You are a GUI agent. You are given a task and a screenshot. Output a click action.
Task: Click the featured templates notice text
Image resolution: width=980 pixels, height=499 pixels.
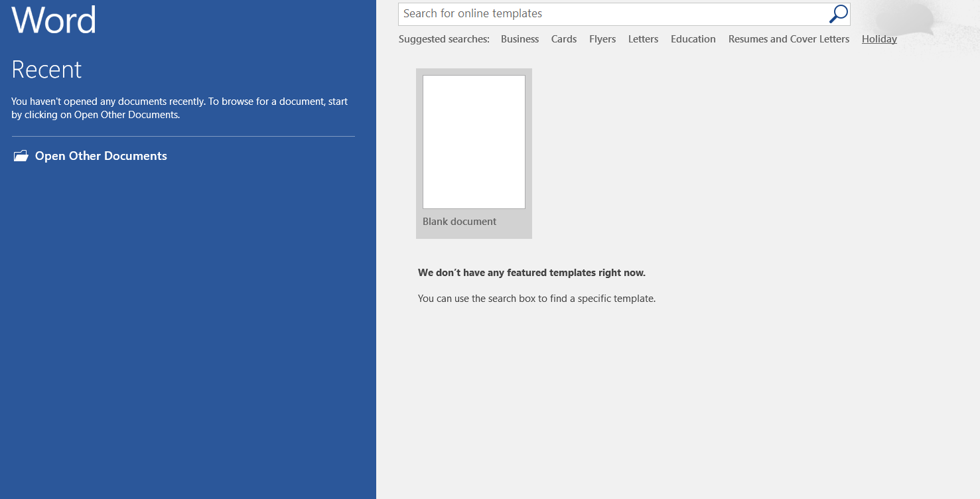coord(531,272)
